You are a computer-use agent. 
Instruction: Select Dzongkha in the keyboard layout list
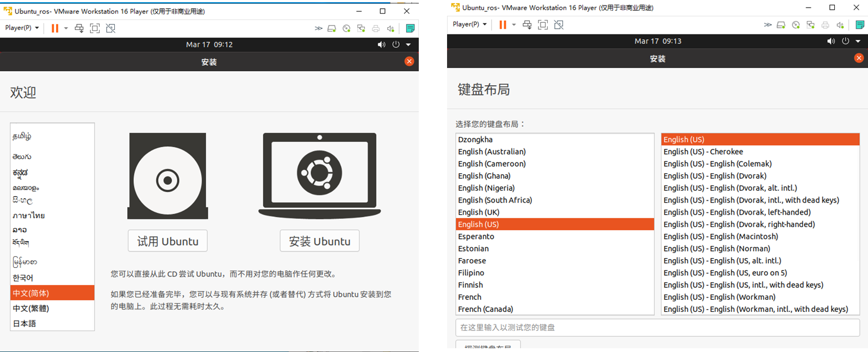555,140
